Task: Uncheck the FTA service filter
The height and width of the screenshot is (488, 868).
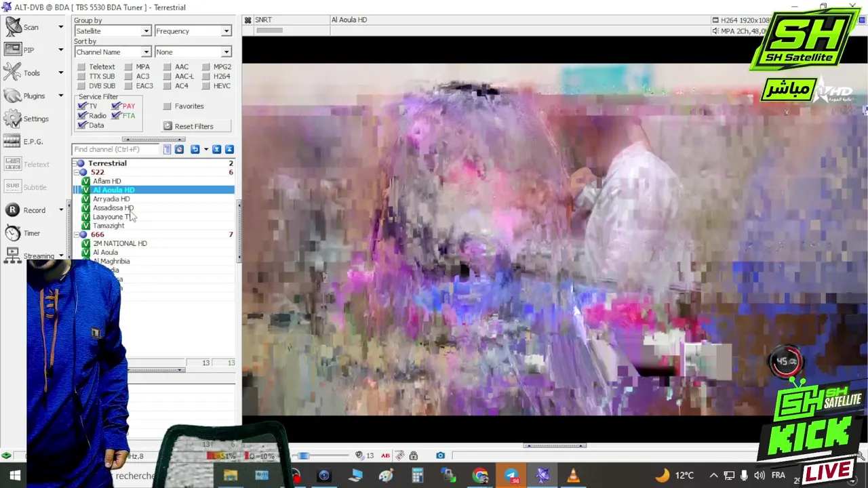Action: (116, 115)
